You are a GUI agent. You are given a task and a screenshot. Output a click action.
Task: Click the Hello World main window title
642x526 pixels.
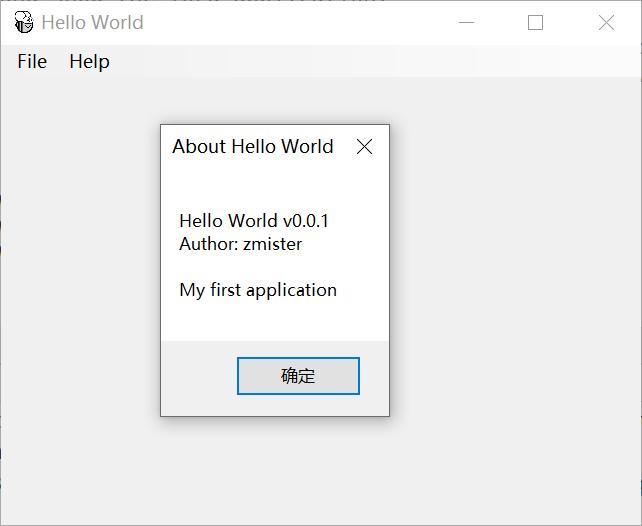point(93,22)
